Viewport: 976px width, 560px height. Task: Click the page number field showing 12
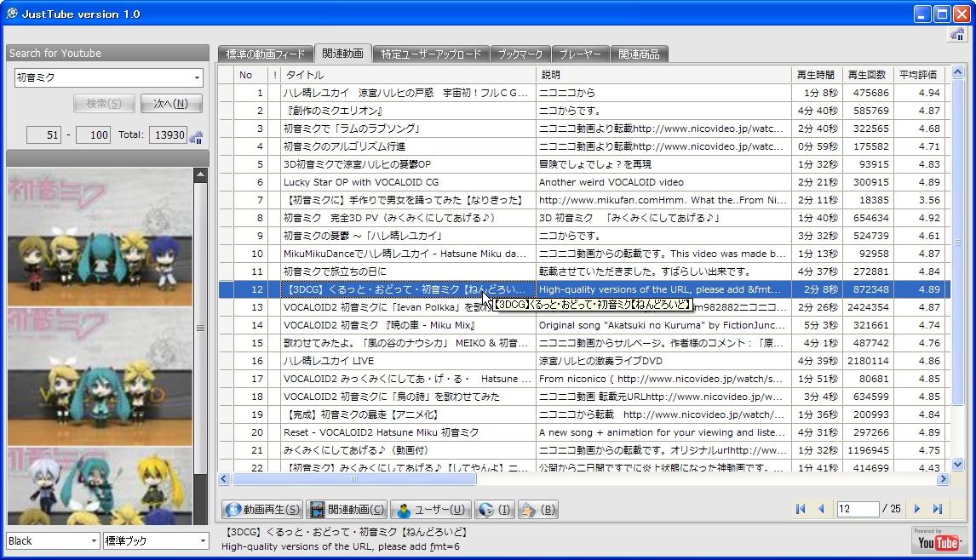click(x=858, y=509)
